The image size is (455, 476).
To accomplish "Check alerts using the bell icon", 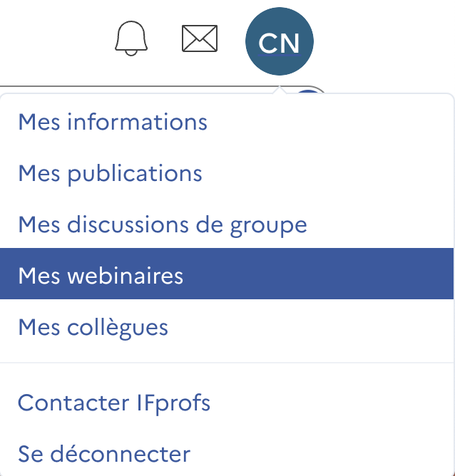I will pyautogui.click(x=131, y=38).
